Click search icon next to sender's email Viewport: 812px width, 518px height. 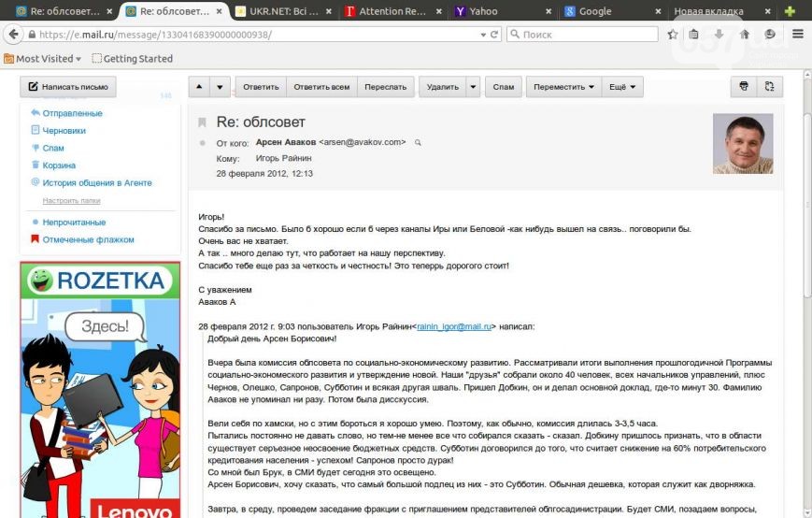click(419, 143)
